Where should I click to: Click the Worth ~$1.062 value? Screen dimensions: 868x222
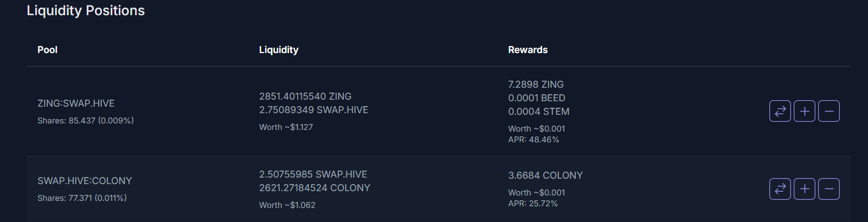click(x=287, y=205)
